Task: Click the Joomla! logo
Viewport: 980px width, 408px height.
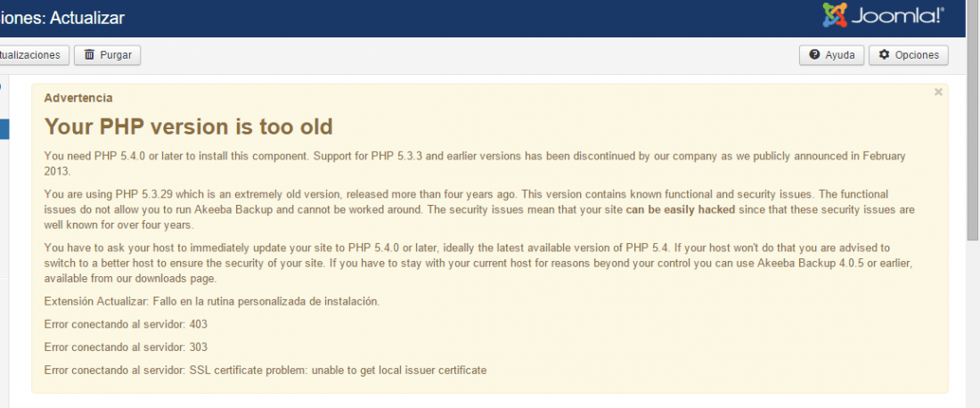Action: click(883, 16)
